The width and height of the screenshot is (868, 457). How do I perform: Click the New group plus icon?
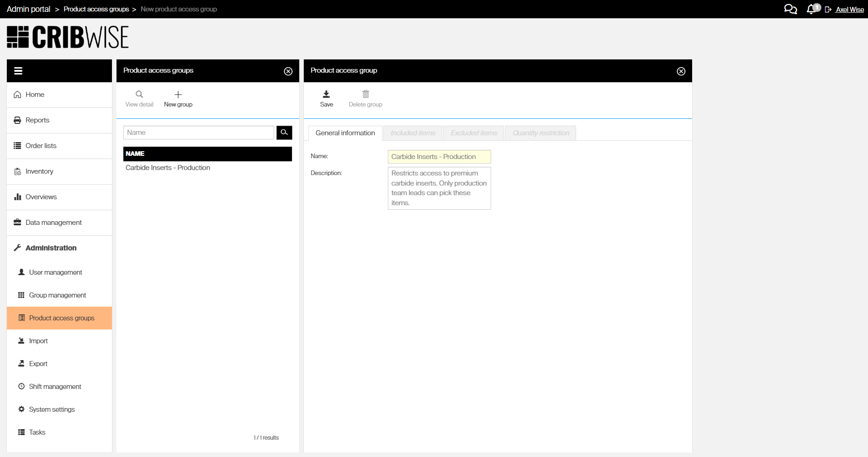coord(178,95)
